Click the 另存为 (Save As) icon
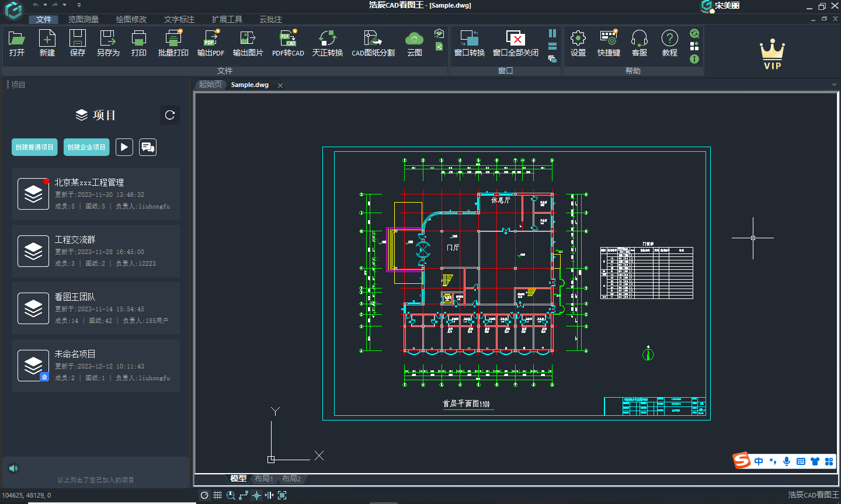841x504 pixels. (x=108, y=43)
